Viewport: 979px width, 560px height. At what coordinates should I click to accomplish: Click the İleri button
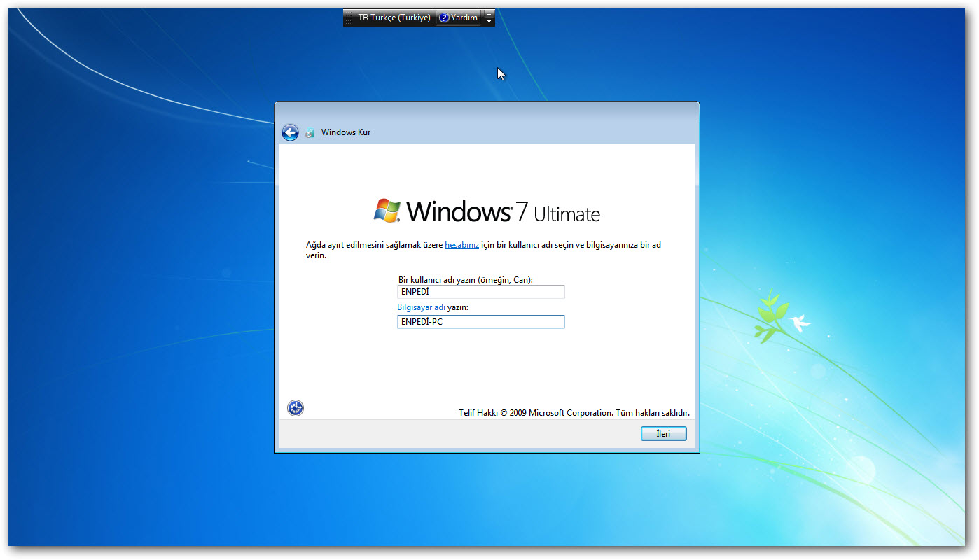(x=663, y=434)
